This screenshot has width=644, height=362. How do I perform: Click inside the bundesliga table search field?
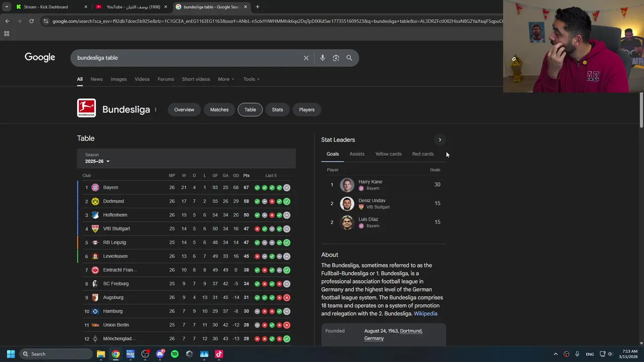click(x=186, y=58)
